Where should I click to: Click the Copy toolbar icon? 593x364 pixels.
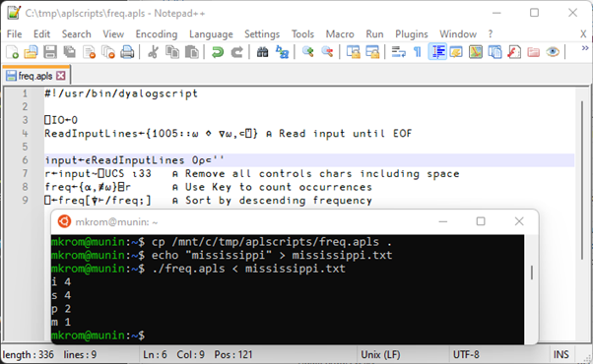172,52
